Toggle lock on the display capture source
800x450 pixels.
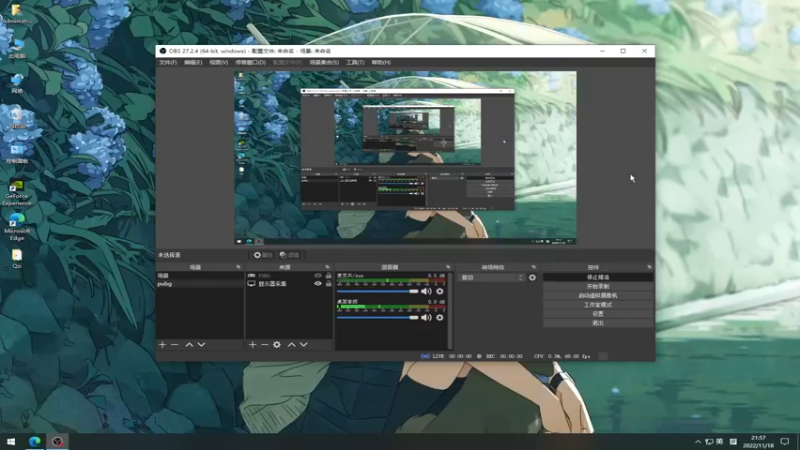(329, 284)
